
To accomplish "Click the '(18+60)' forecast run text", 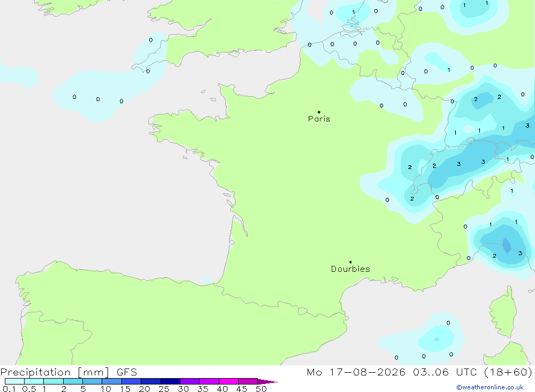I will pos(508,372).
